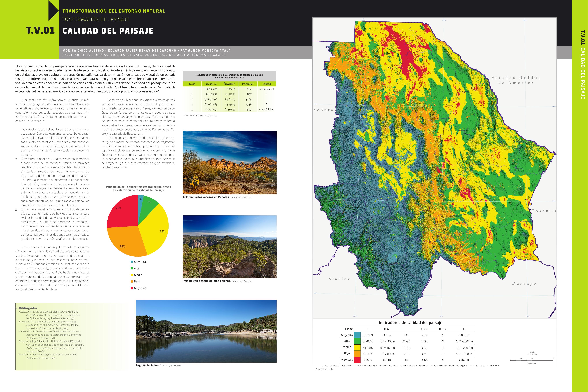Open the pine forest landscape photo
The width and height of the screenshot is (588, 392).
229,247
